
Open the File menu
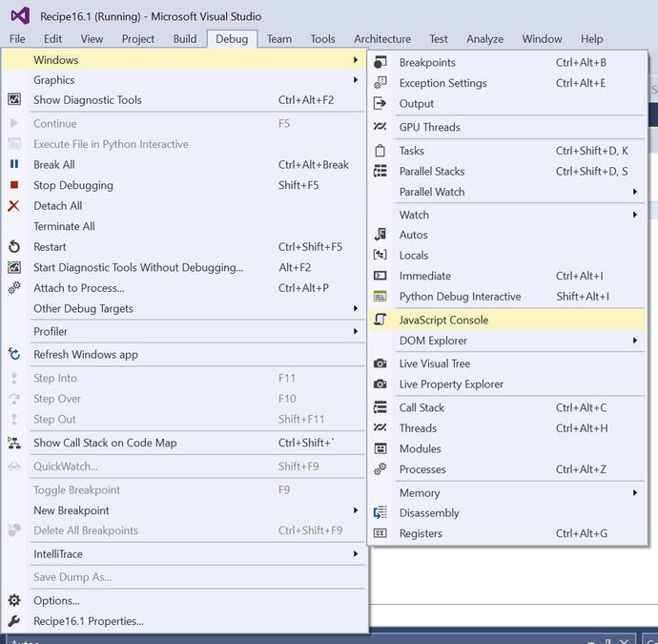pyautogui.click(x=17, y=39)
